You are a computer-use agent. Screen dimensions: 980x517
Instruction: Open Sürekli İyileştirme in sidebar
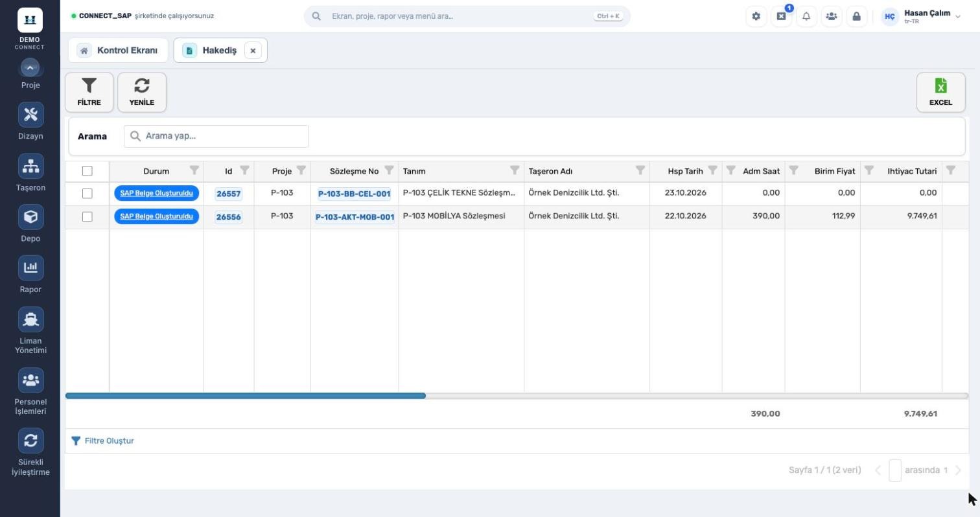pyautogui.click(x=30, y=452)
